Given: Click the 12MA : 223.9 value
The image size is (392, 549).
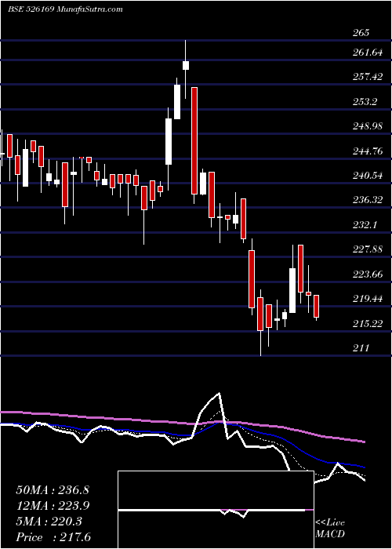Looking at the screenshot, I should [x=53, y=506].
